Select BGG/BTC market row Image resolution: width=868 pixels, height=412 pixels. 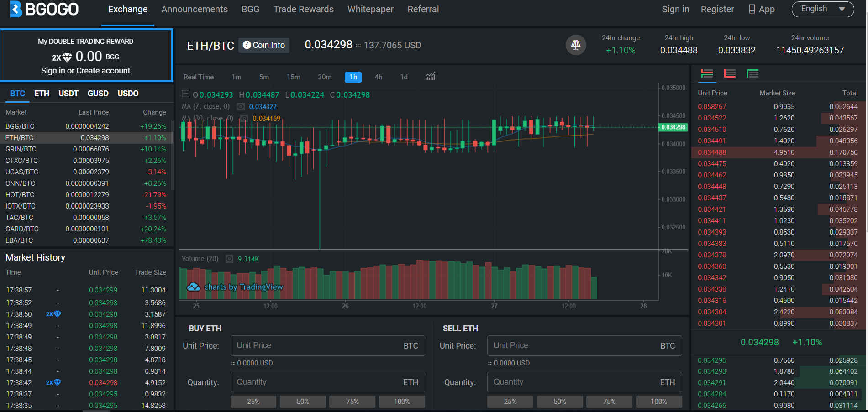click(x=86, y=126)
